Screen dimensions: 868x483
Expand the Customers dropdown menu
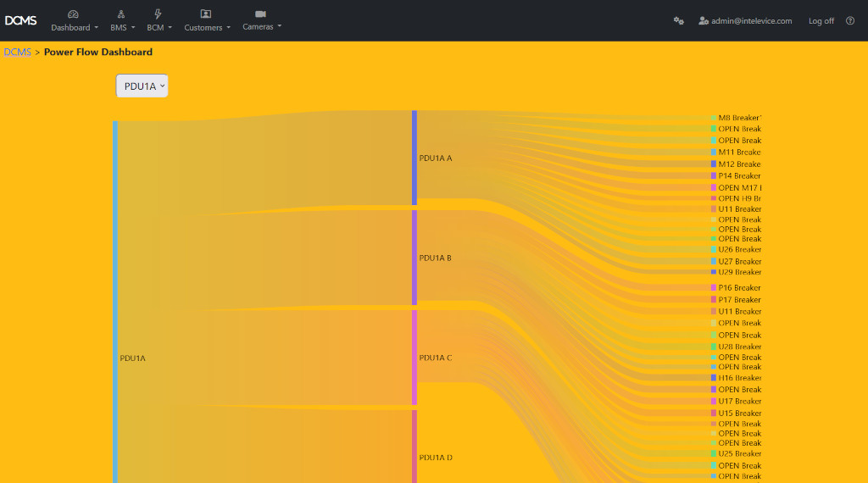coord(207,27)
